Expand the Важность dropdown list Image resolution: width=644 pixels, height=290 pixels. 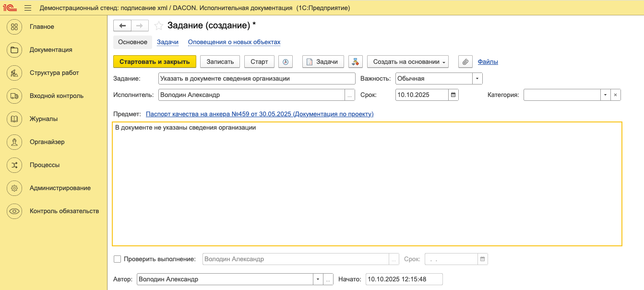coord(477,79)
